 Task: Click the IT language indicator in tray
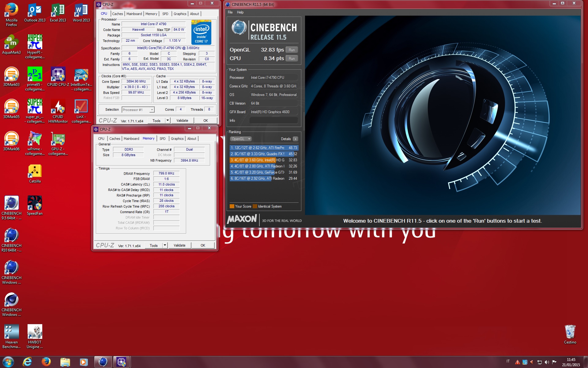508,361
